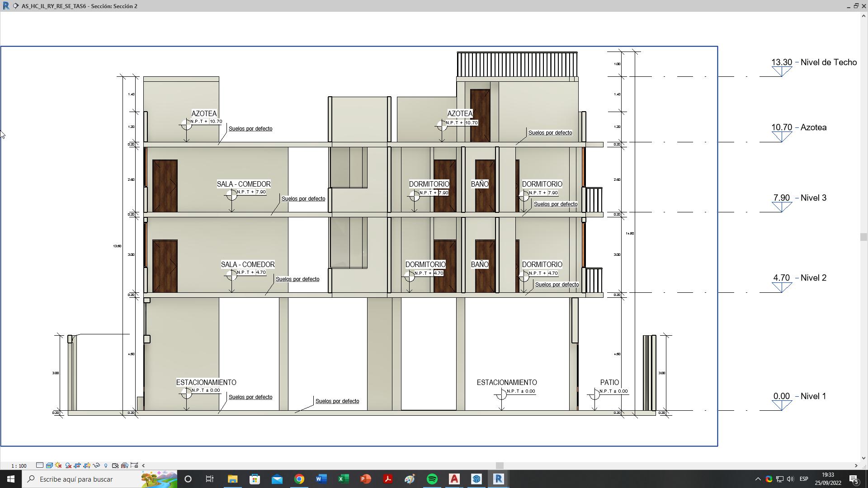This screenshot has height=488, width=868.
Task: Toggle Sun Path off/on icon
Action: coord(58,465)
